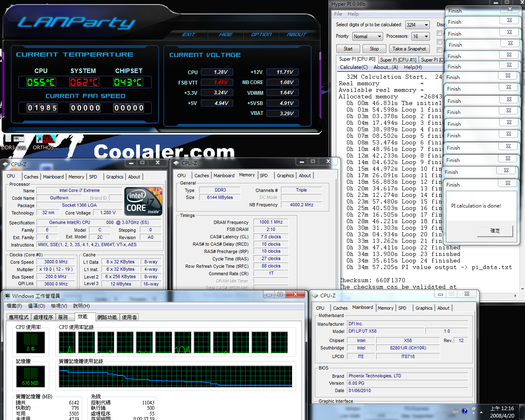Click the LANParty logo
This screenshot has height=420, width=525.
(76, 23)
